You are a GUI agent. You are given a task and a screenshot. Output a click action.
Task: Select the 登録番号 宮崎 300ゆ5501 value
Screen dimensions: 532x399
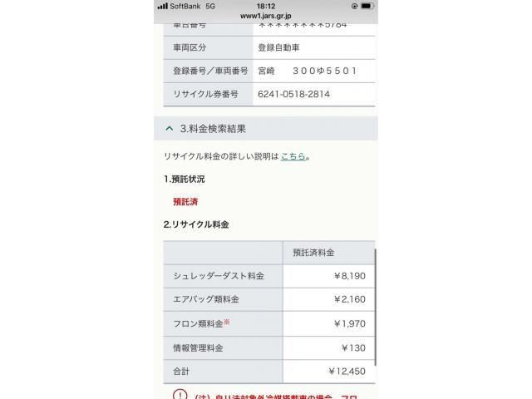coord(308,71)
